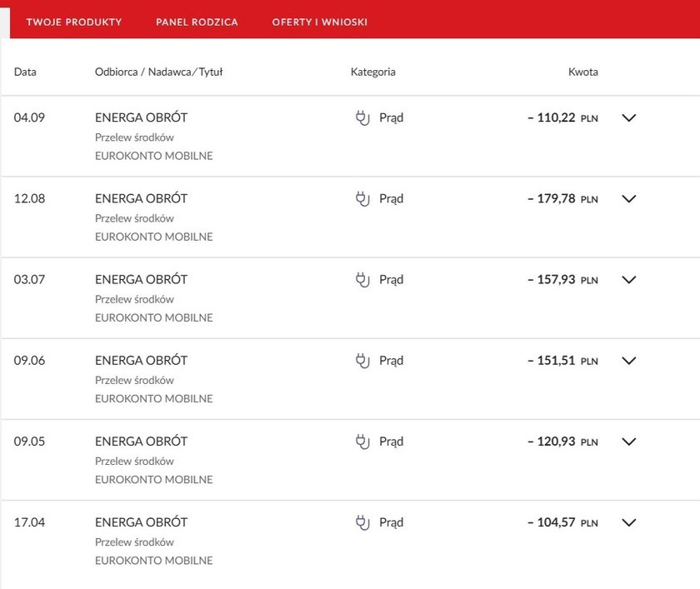
Task: Click the Prąd plug icon for 04.09 transaction
Action: tap(362, 117)
